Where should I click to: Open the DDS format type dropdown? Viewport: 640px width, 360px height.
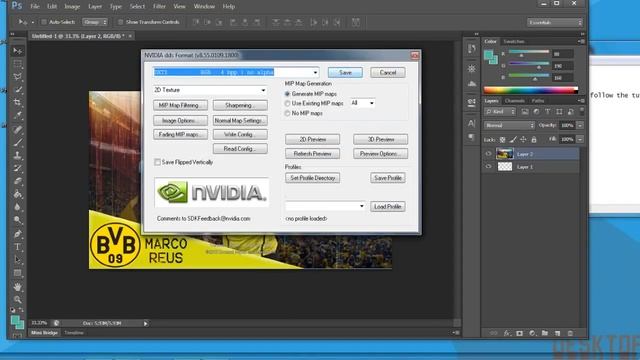[x=236, y=72]
